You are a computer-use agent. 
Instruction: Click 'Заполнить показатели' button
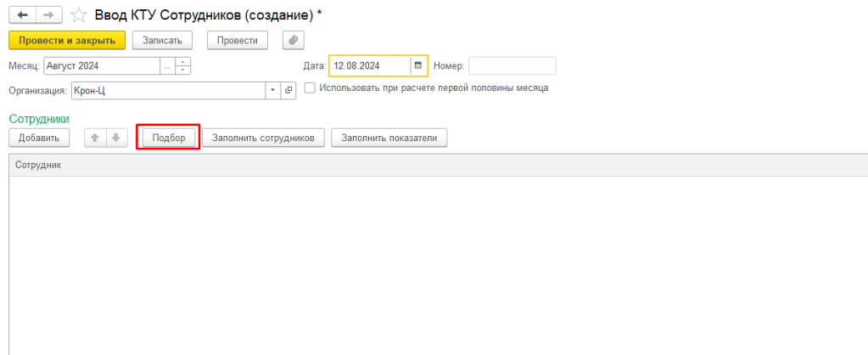389,138
